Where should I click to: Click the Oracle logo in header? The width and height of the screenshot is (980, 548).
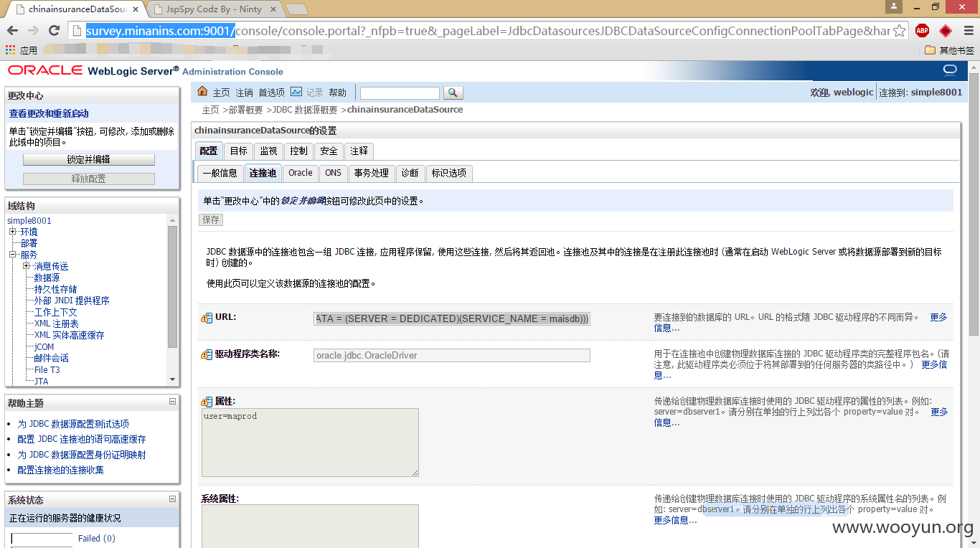pos(45,70)
